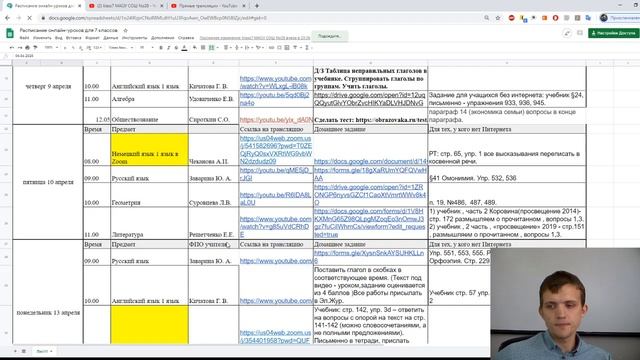
Task: Click the name box showing 04.04.2020
Action: (x=24, y=56)
